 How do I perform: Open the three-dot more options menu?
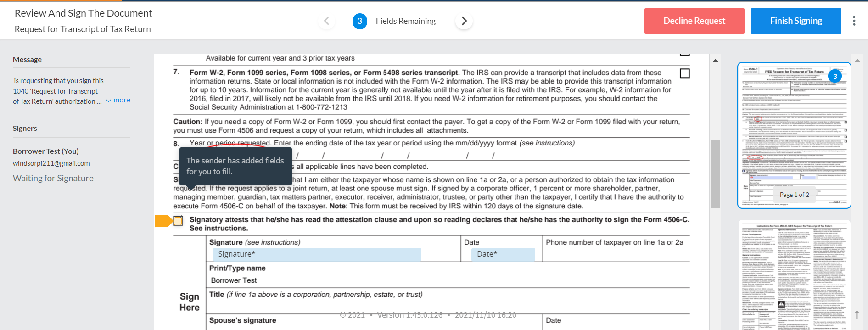(854, 21)
